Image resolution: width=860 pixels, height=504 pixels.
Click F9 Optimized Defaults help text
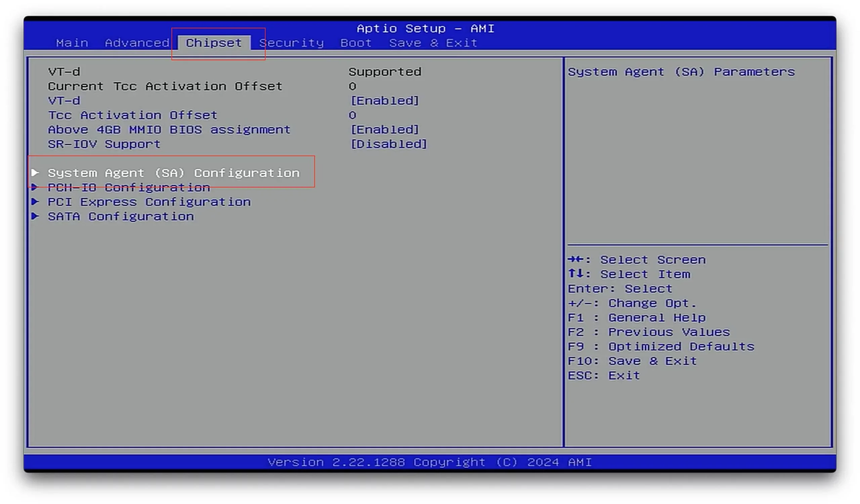tap(661, 347)
